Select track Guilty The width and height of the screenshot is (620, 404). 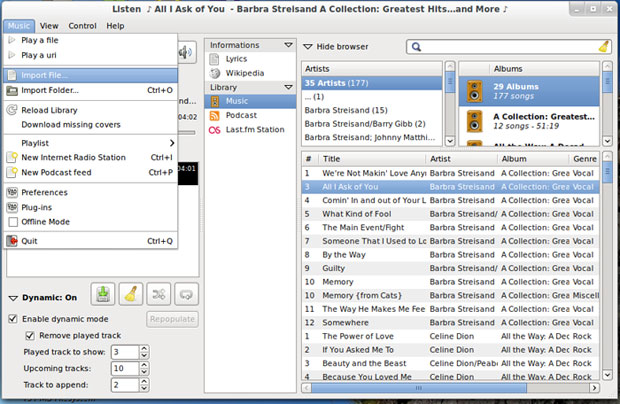click(x=451, y=268)
